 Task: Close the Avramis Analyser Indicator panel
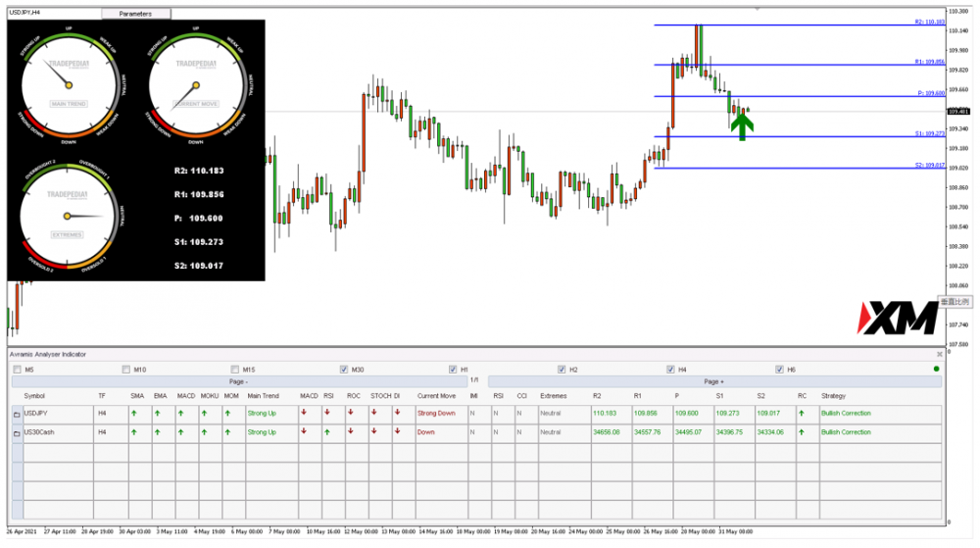pos(940,354)
